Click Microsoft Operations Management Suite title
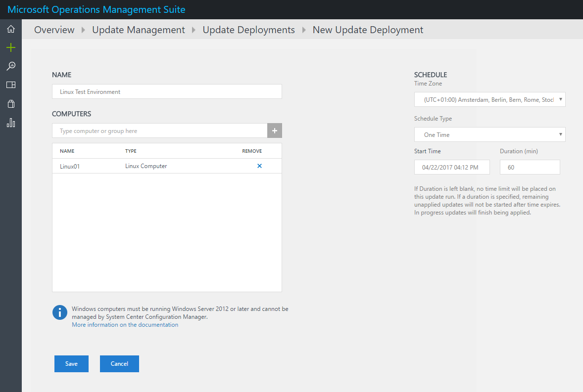Screen dimensions: 583x392 97,9
